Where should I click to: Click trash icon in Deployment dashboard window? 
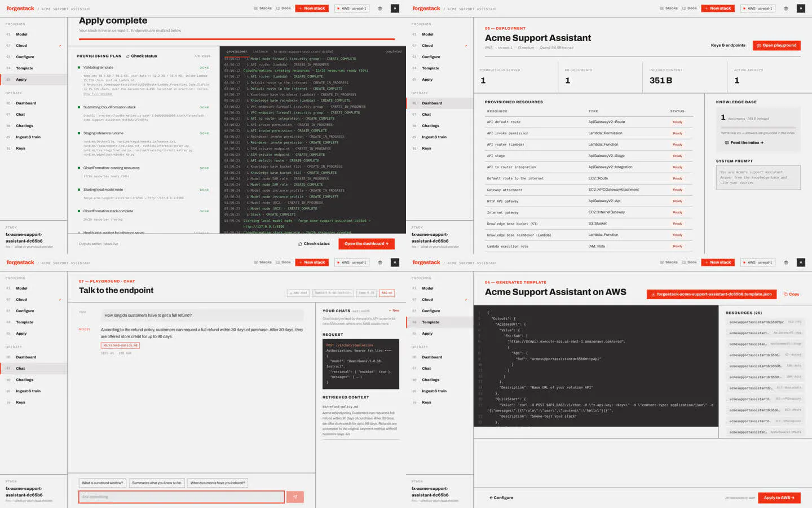click(x=785, y=8)
